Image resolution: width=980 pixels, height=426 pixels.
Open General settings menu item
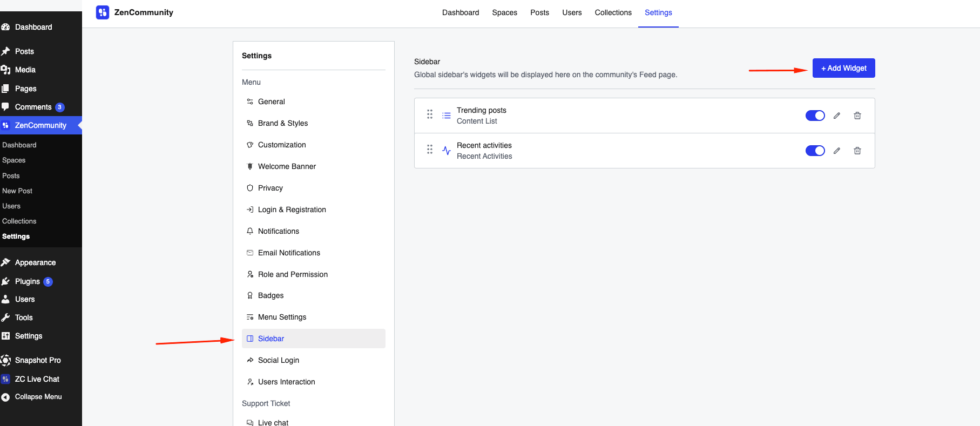coord(314,102)
